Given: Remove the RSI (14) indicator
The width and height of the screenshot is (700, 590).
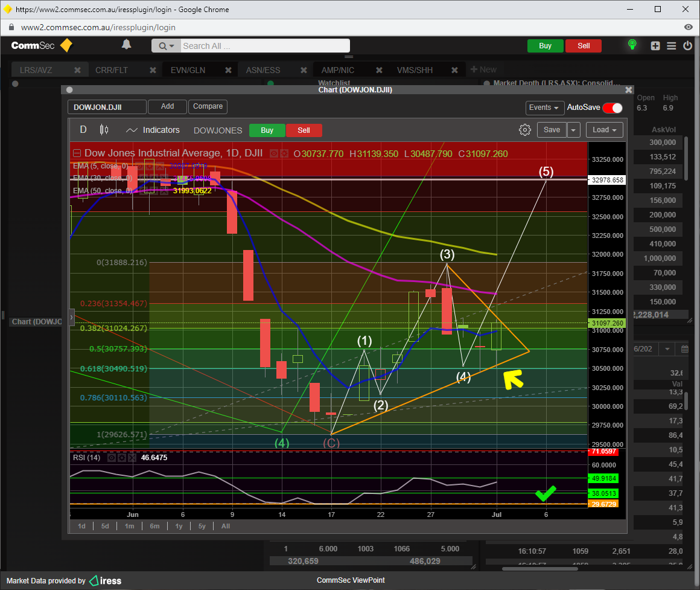Looking at the screenshot, I should [132, 458].
